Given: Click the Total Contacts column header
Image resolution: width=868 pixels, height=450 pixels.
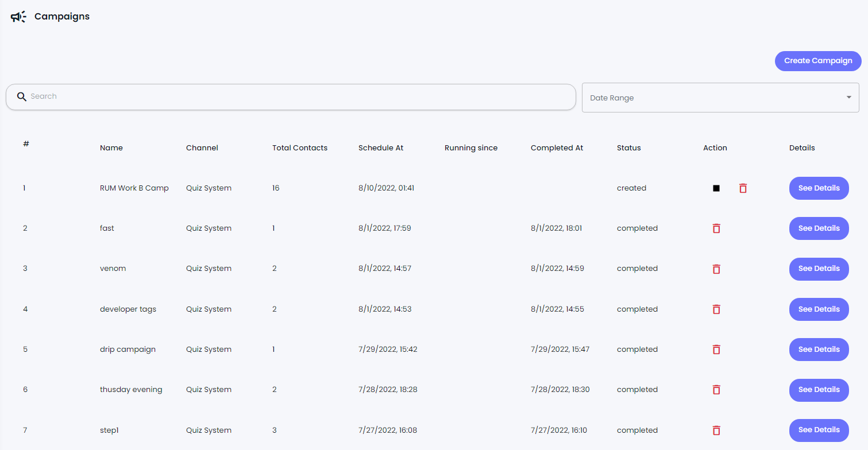Looking at the screenshot, I should tap(300, 148).
